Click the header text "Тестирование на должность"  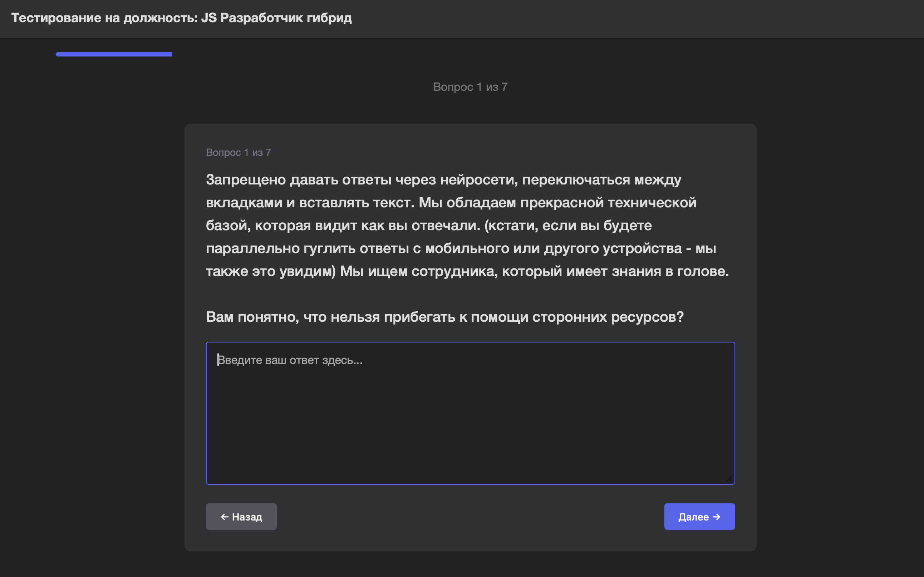(104, 18)
